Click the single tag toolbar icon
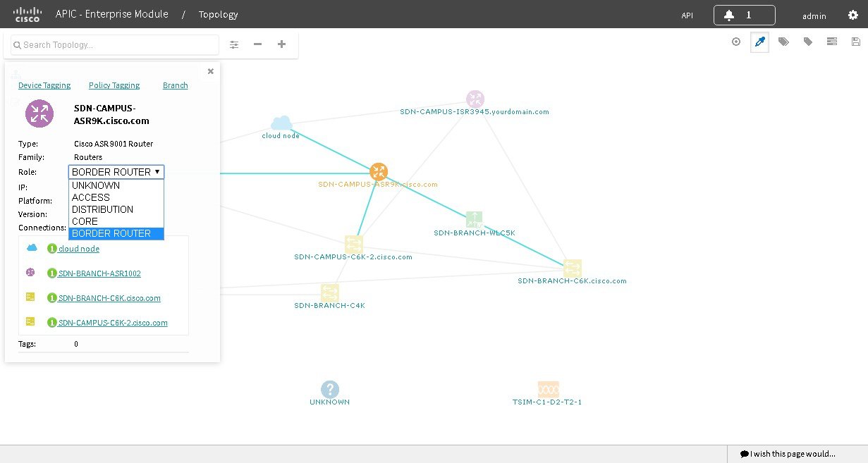Image resolution: width=868 pixels, height=463 pixels. (808, 42)
